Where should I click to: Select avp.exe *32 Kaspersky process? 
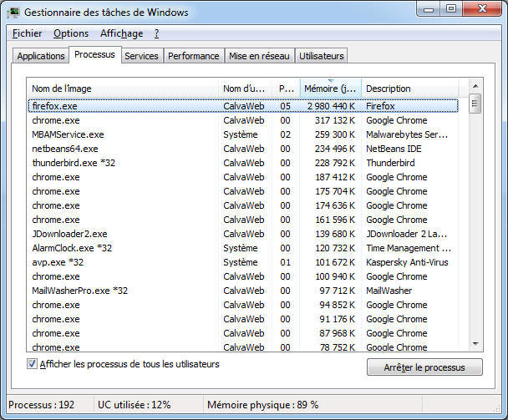click(x=243, y=262)
